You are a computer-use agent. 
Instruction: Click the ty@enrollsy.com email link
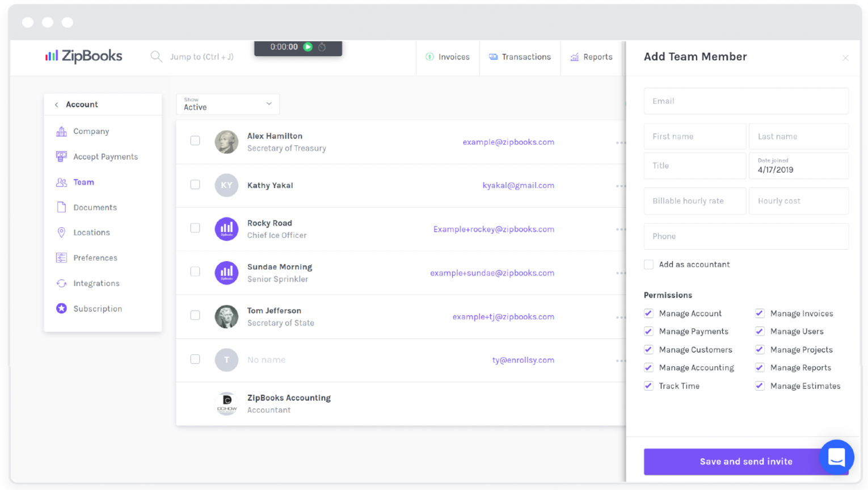pos(523,360)
